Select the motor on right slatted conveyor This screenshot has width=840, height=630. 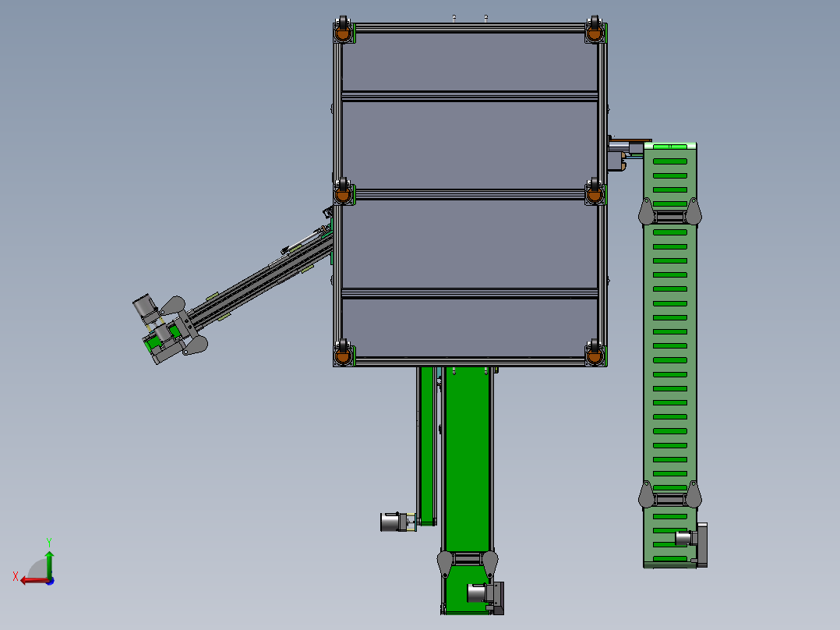[685, 539]
